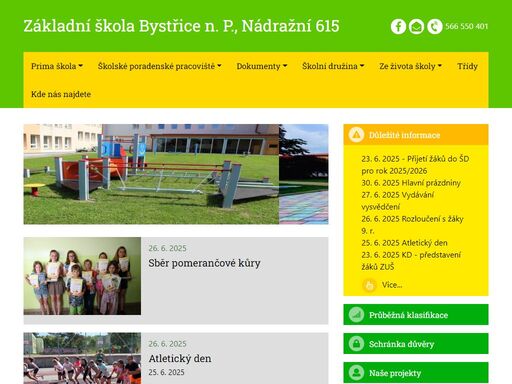Image resolution: width=512 pixels, height=384 pixels.
Task: Click the phone handset icon
Action: 435,26
